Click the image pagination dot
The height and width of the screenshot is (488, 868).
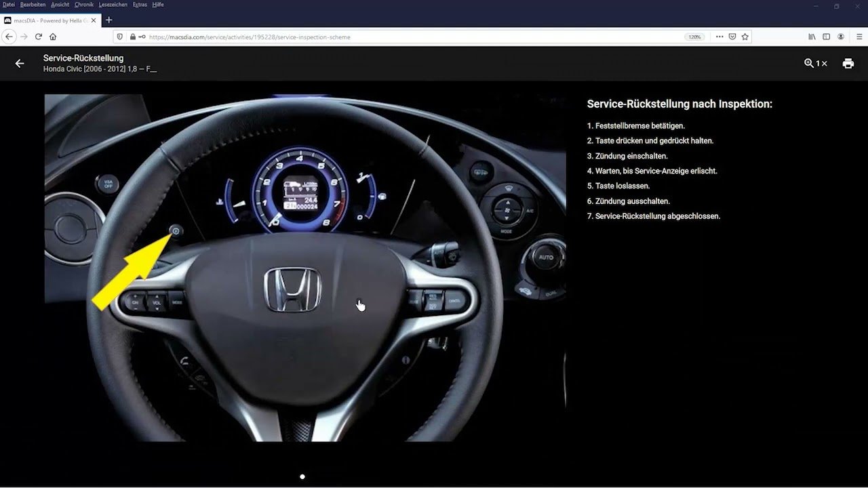(x=302, y=476)
